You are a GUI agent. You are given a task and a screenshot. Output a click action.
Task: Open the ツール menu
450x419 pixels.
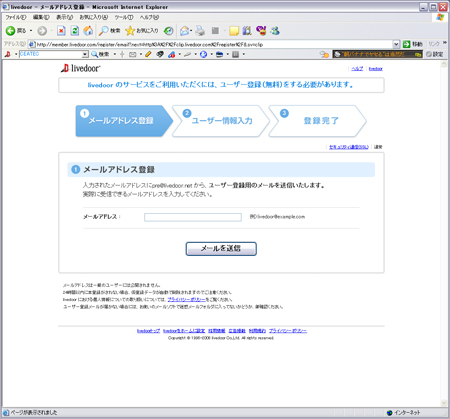pyautogui.click(x=124, y=17)
